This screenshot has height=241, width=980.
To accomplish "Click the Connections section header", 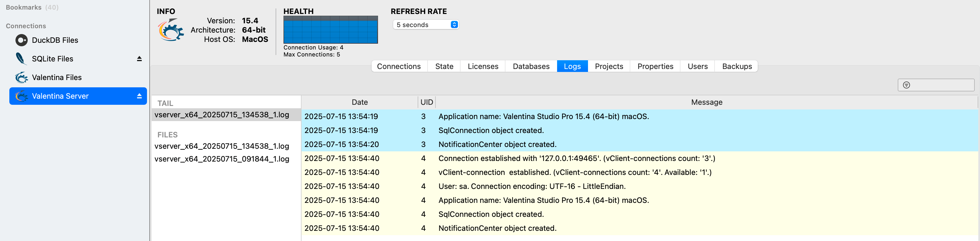I will pos(26,26).
